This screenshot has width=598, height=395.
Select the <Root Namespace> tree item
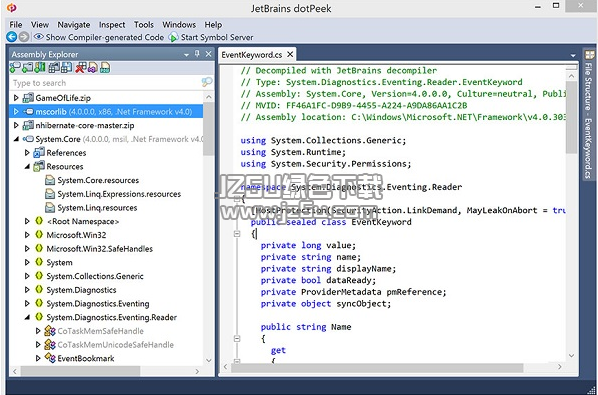click(83, 222)
